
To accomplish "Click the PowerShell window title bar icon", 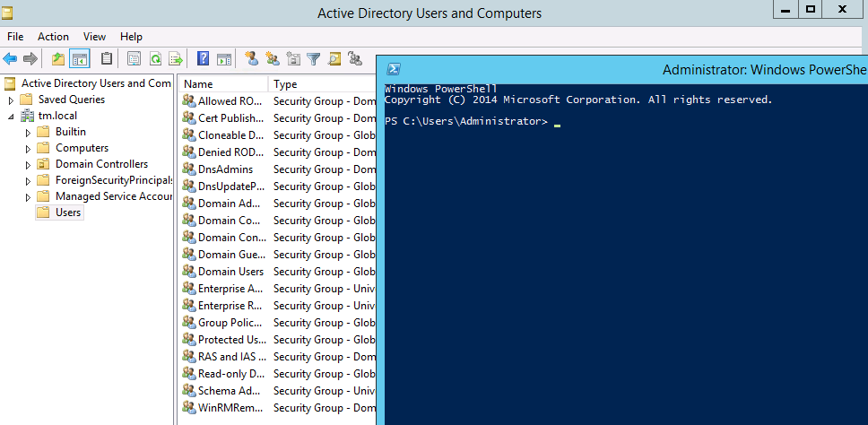I will click(x=393, y=69).
